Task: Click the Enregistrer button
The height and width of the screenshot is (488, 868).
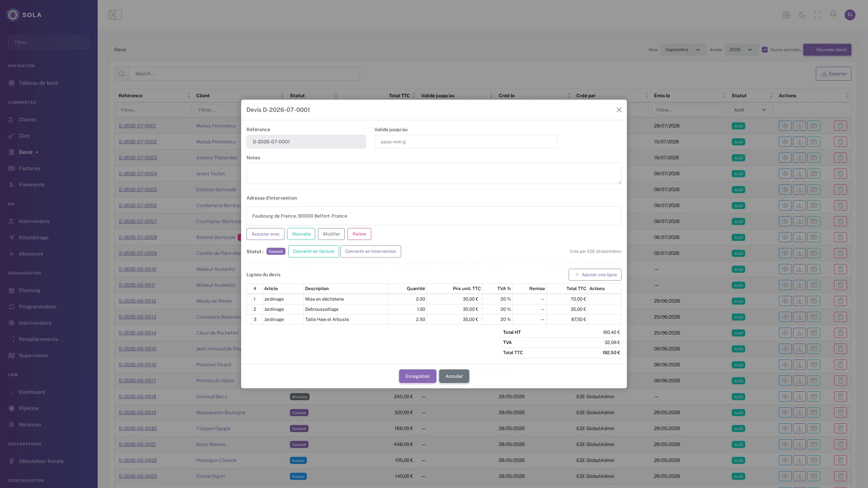Action: (418, 376)
